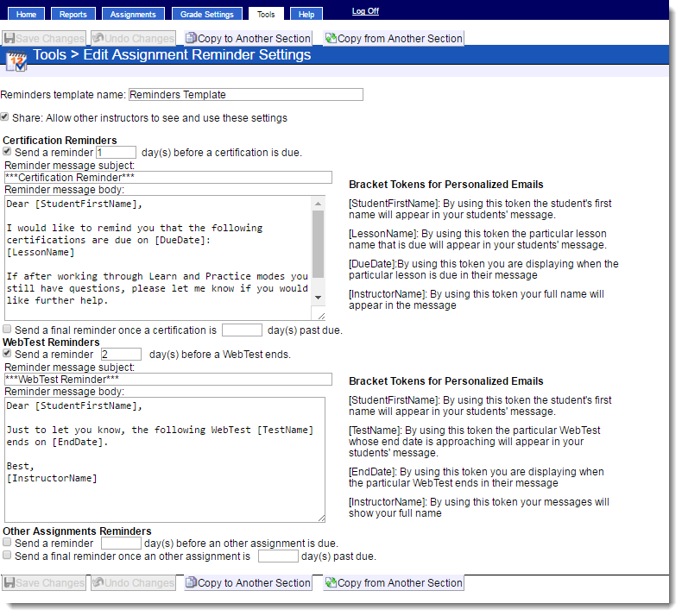Switch to the Assignments tab
682x616 pixels.
tap(133, 14)
